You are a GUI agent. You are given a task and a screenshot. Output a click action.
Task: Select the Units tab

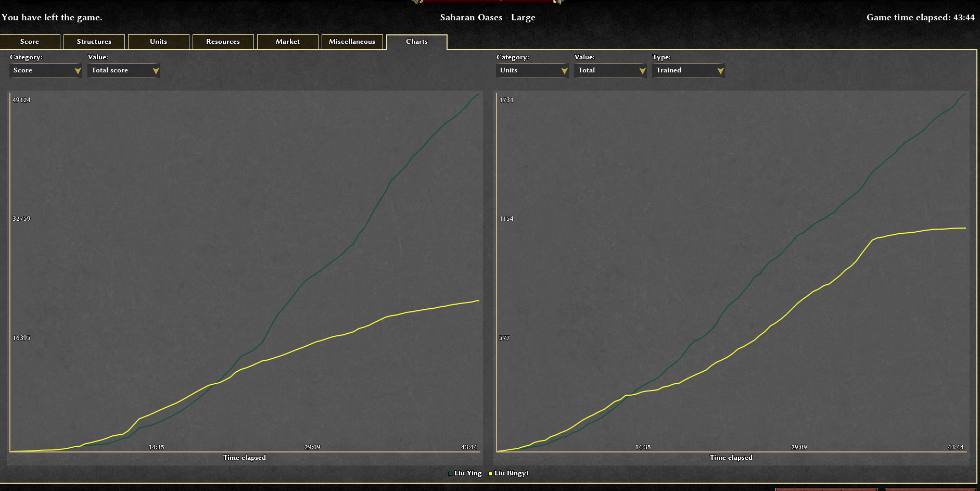158,42
